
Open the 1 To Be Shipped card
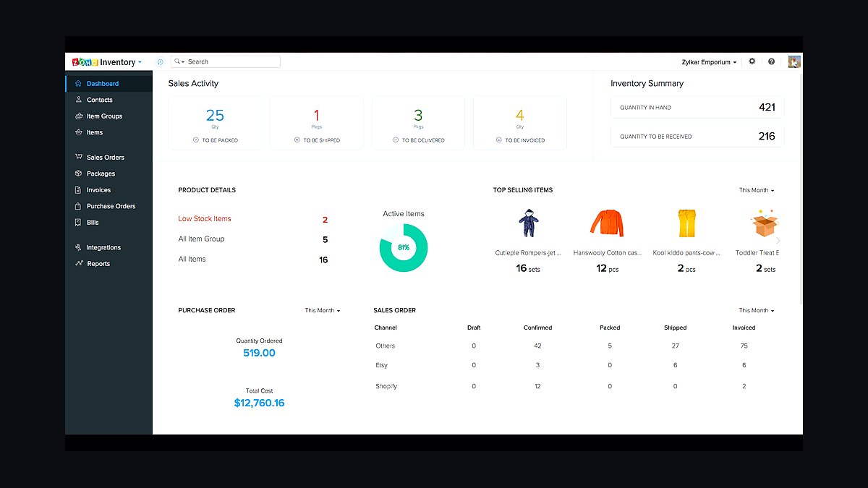(317, 123)
